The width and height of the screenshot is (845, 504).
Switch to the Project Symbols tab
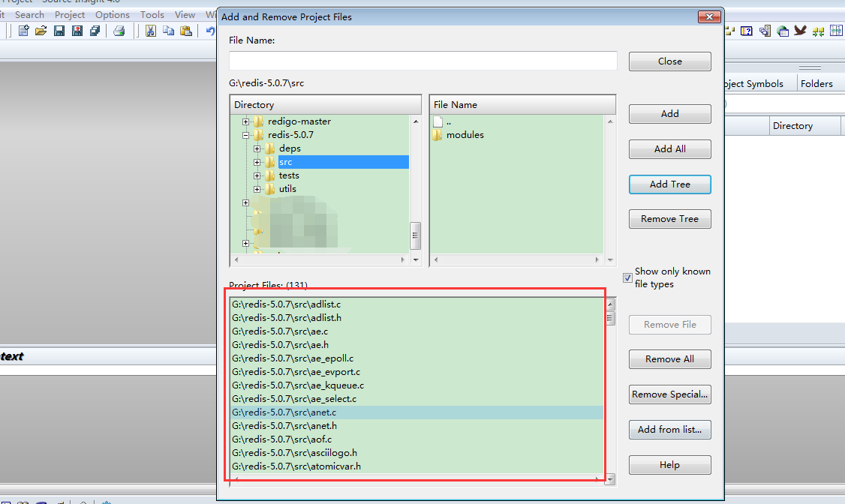[x=753, y=83]
